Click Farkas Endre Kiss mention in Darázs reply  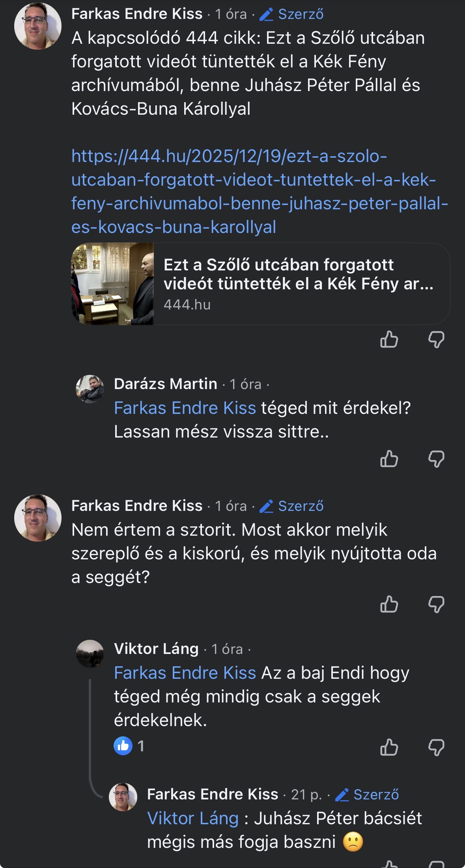pos(185,408)
